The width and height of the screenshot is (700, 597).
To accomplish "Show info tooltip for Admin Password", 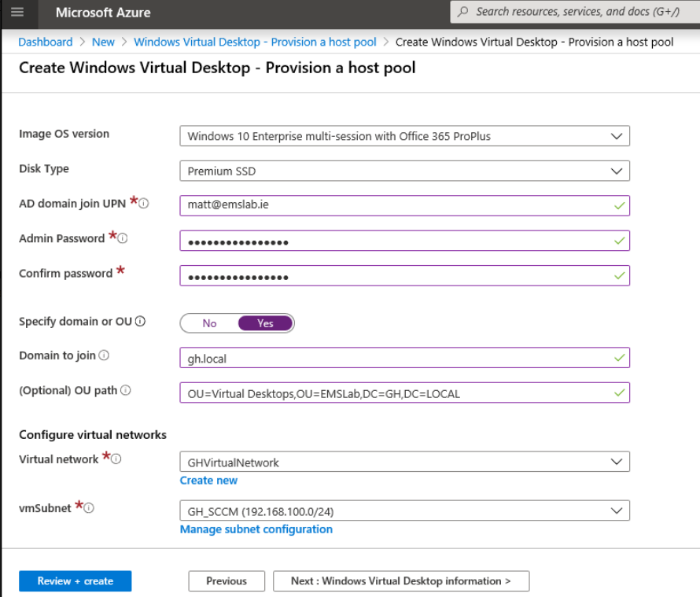I will [x=121, y=238].
